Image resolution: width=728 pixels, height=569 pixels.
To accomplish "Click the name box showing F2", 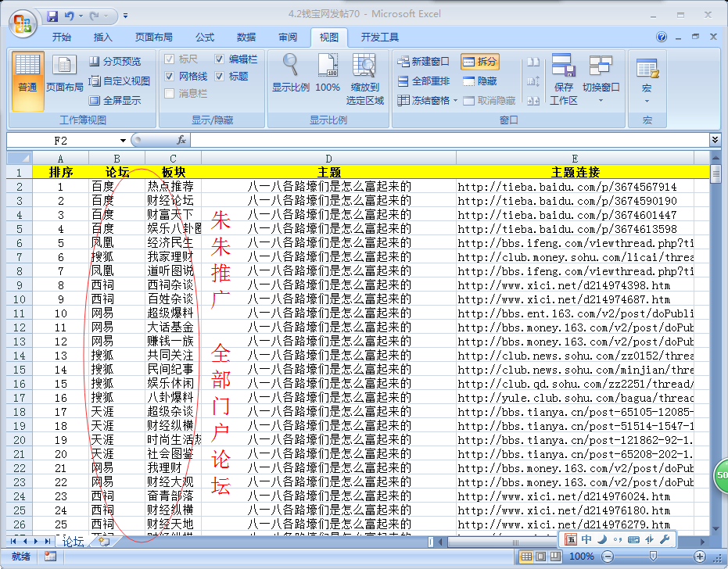I will [x=61, y=140].
